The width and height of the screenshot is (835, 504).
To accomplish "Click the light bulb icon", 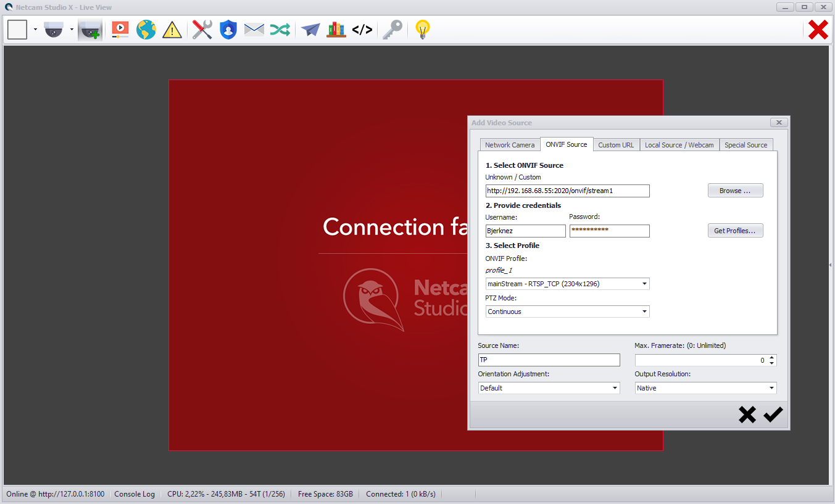I will pos(422,29).
